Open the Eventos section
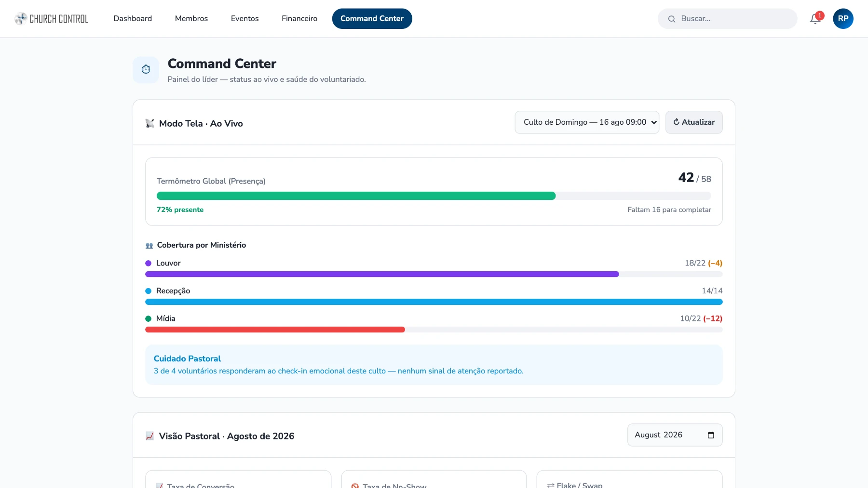Image resolution: width=868 pixels, height=488 pixels. point(245,19)
